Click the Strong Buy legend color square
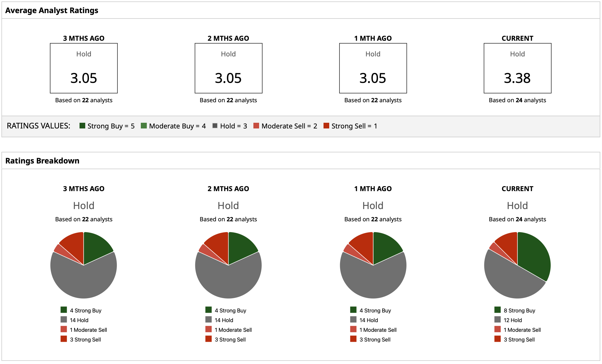602x364 pixels. [82, 126]
